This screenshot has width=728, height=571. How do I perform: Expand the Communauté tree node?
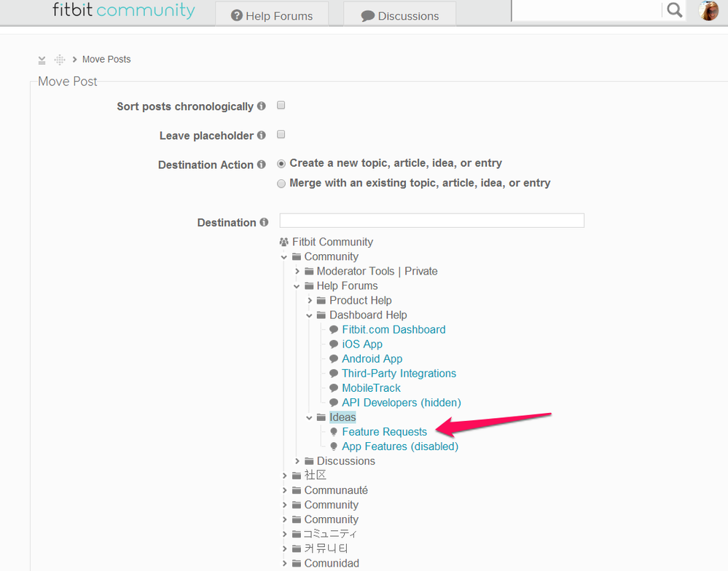coord(285,490)
